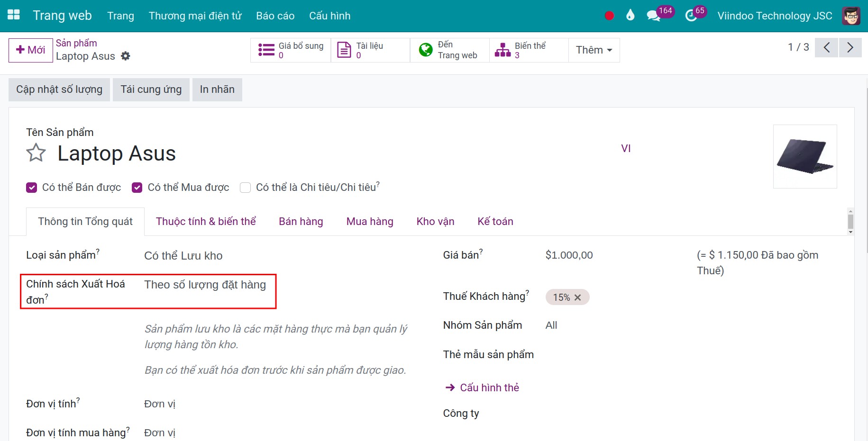The height and width of the screenshot is (441, 868).
Task: Expand the Thêm dropdown
Action: [x=594, y=50]
